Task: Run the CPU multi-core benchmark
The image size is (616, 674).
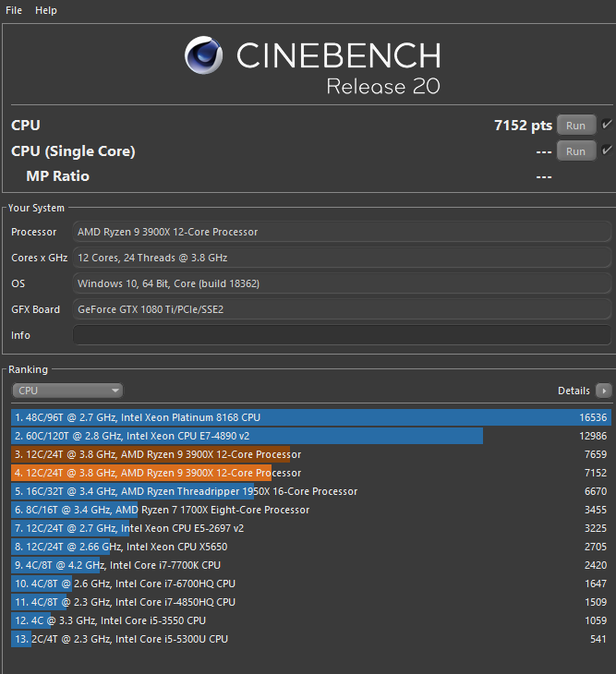Action: [576, 126]
